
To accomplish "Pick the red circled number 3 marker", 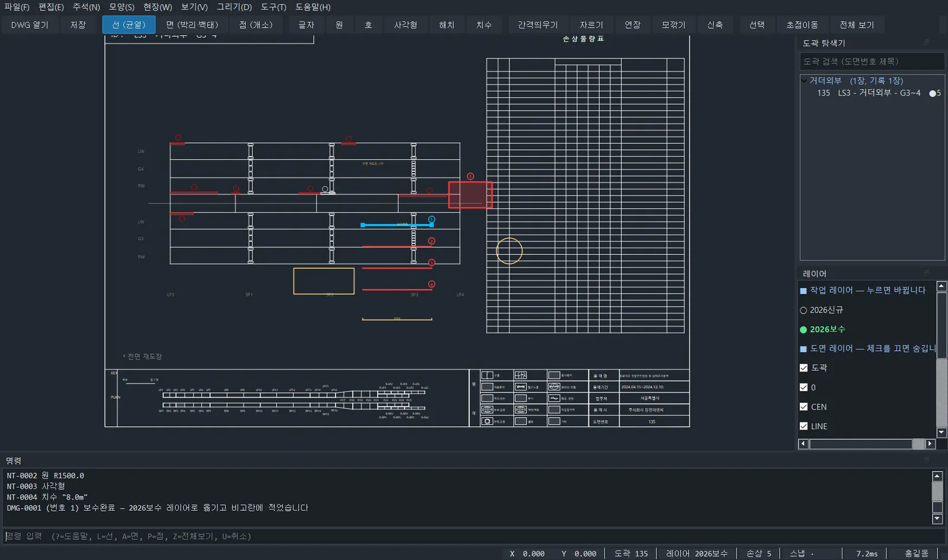I will [x=432, y=263].
